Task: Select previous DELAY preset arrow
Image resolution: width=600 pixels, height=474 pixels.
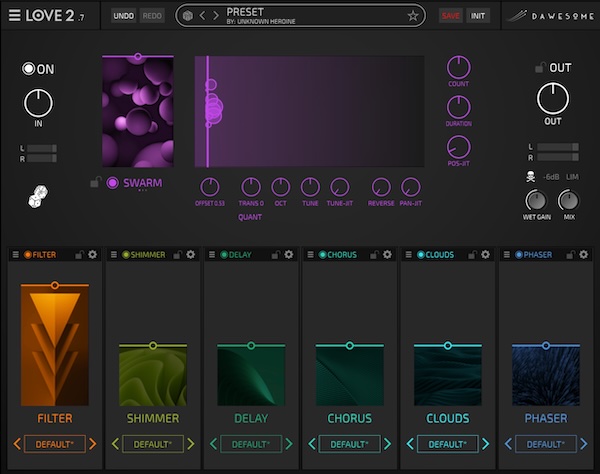Action: point(214,444)
